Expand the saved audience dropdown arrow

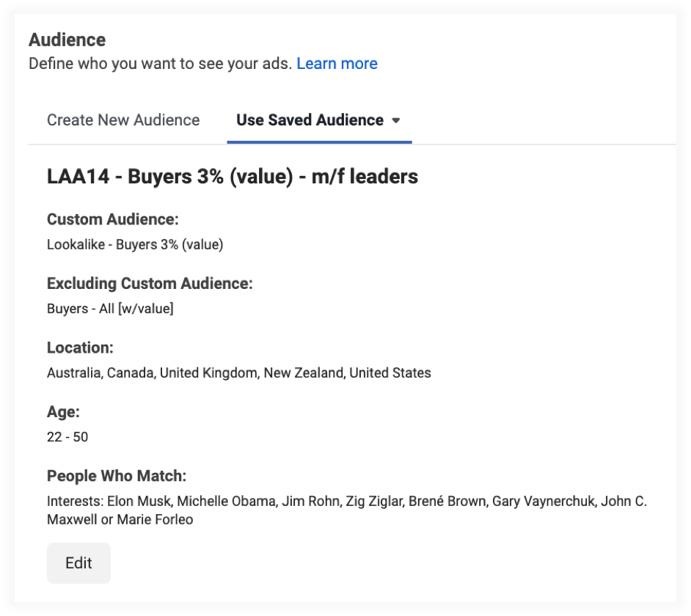click(x=396, y=121)
